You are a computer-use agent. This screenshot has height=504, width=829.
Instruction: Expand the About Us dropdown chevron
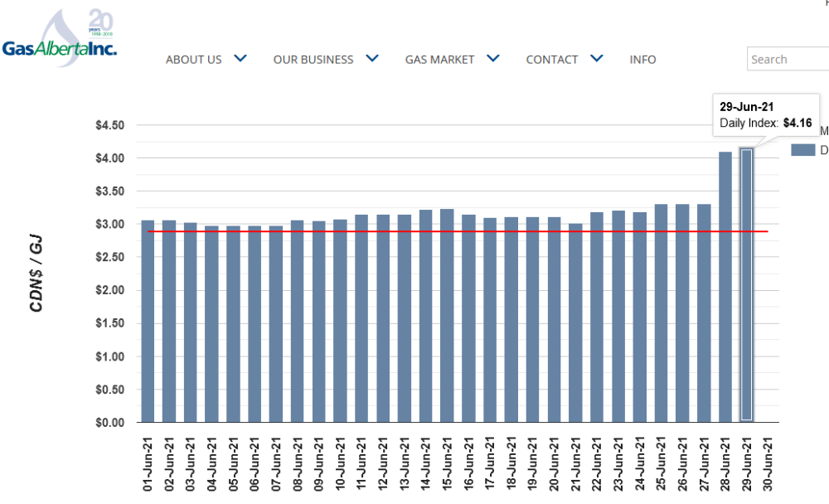click(240, 59)
